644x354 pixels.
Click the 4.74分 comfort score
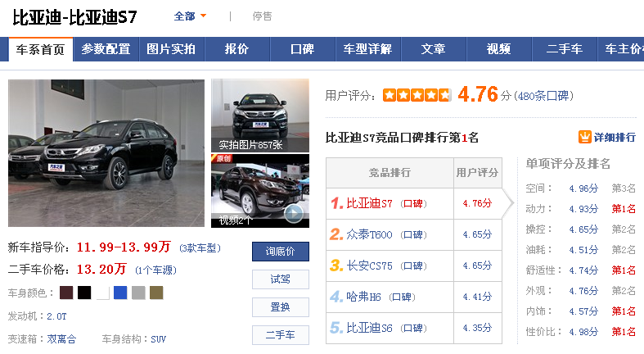click(x=583, y=270)
